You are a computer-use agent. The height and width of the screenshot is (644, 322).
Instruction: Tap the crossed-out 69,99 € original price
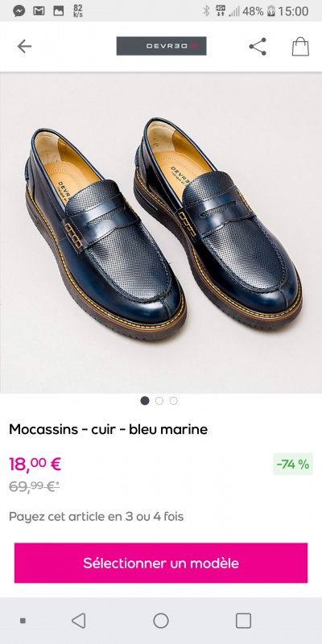coord(34,487)
